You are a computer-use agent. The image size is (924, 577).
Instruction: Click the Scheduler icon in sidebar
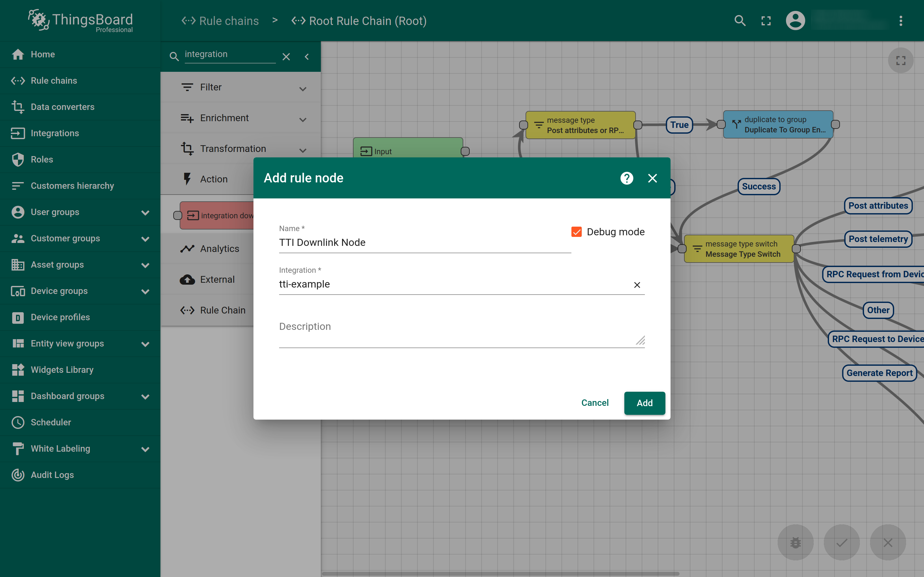pyautogui.click(x=18, y=422)
